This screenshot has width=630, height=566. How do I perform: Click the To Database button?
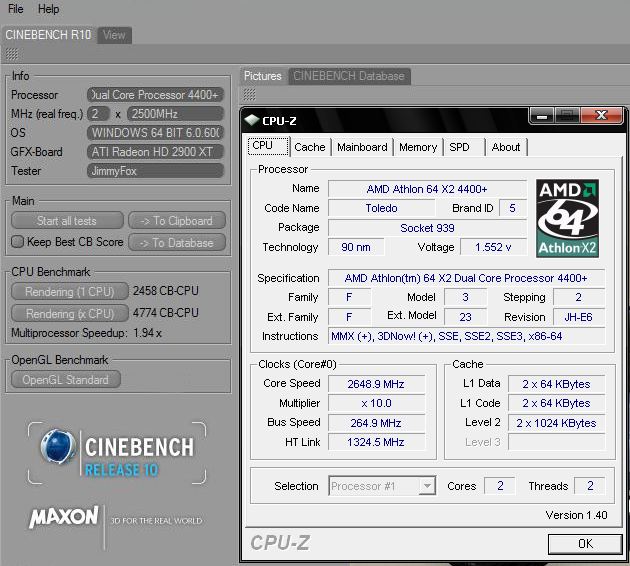177,243
